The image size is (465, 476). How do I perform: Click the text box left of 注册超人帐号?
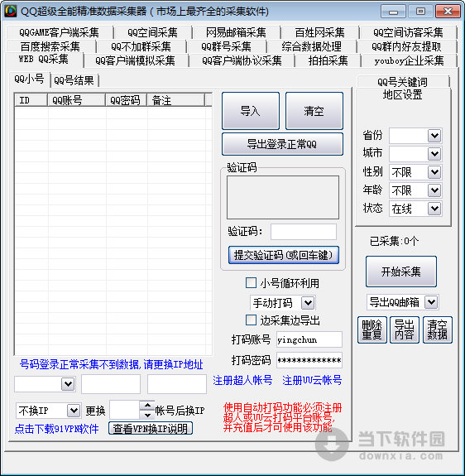pos(177,384)
